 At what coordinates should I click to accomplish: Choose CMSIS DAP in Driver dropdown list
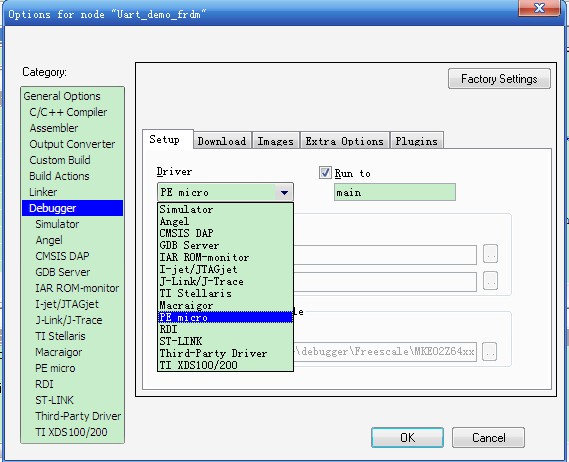225,233
